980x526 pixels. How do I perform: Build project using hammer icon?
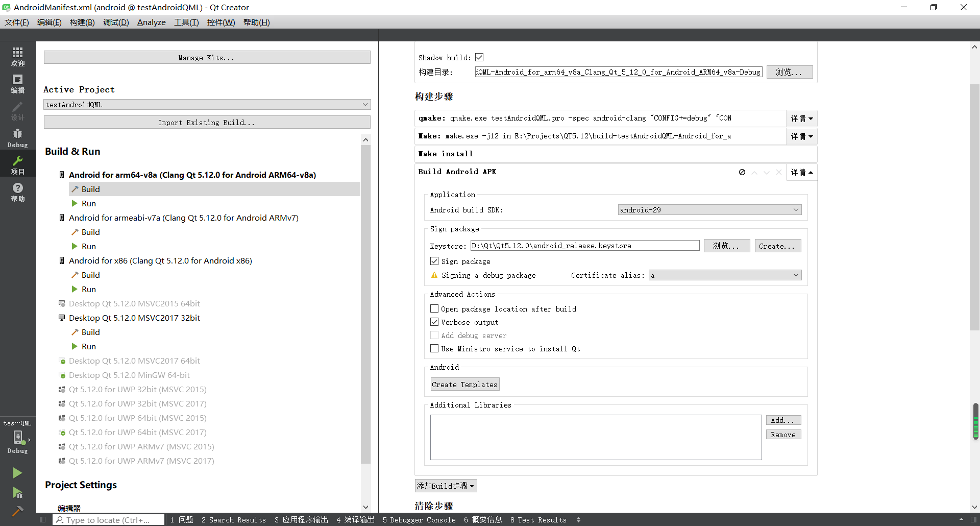17,511
